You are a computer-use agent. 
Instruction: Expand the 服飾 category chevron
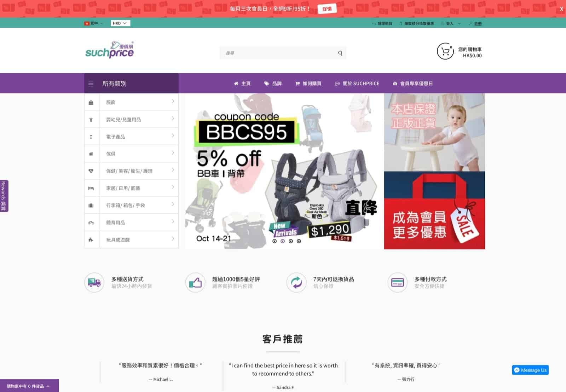(173, 101)
